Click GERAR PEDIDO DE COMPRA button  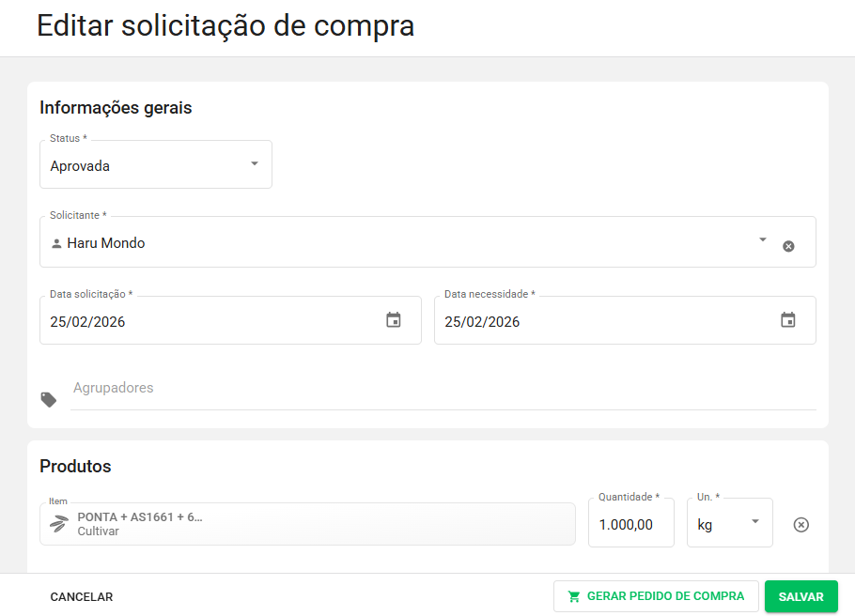656,596
